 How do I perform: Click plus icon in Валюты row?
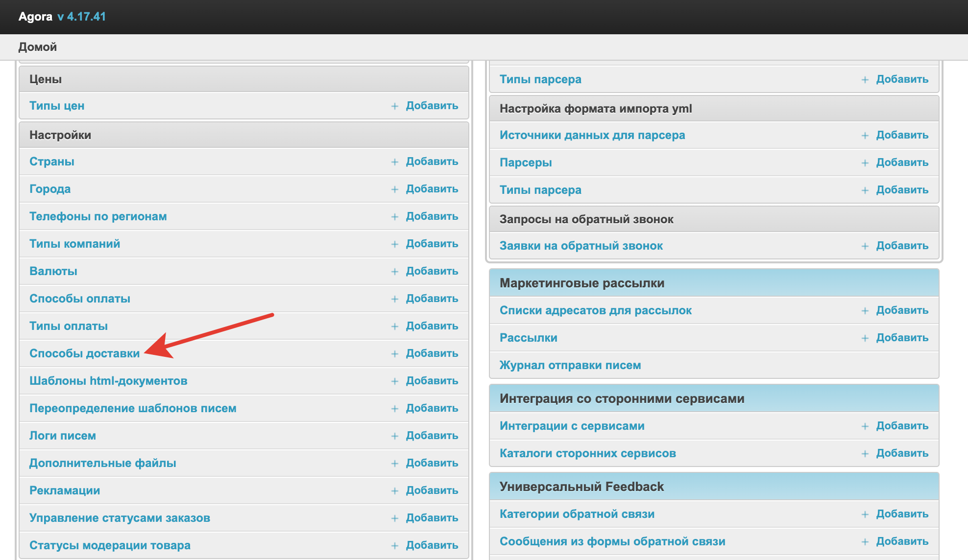(x=395, y=272)
